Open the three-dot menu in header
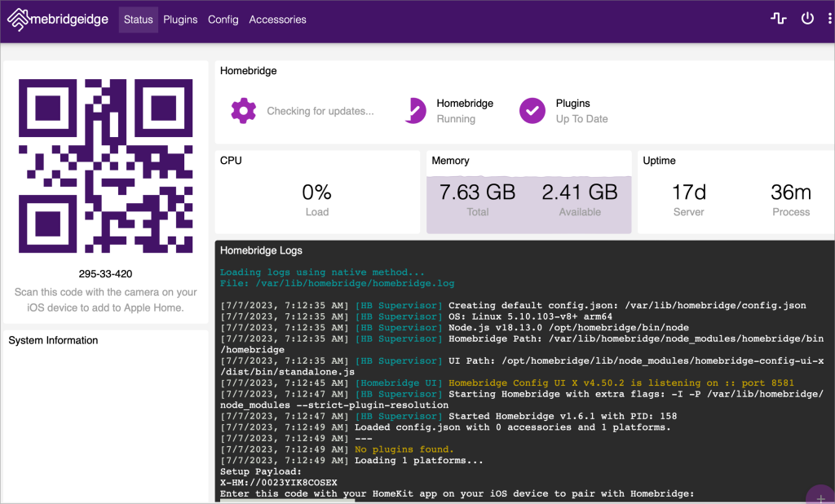835x504 pixels. pyautogui.click(x=831, y=19)
